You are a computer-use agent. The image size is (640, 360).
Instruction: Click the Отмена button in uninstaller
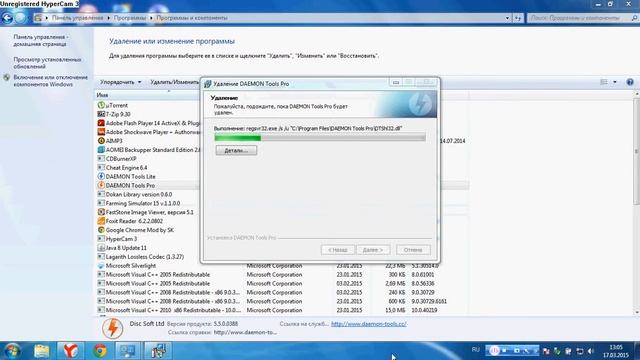pos(413,250)
